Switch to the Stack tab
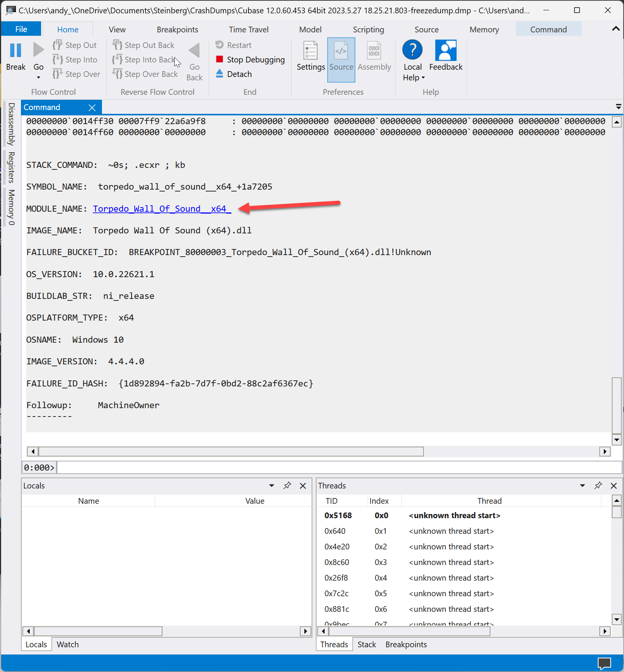This screenshot has width=624, height=672. pos(366,645)
